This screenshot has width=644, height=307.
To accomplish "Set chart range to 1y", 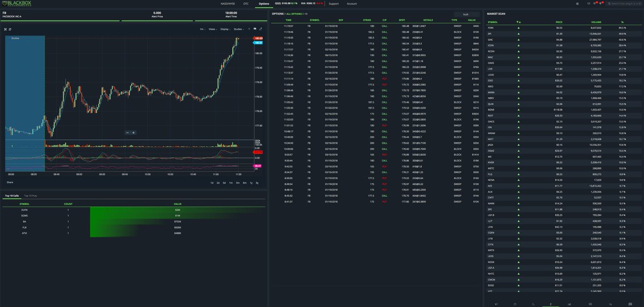I will pyautogui.click(x=251, y=182).
